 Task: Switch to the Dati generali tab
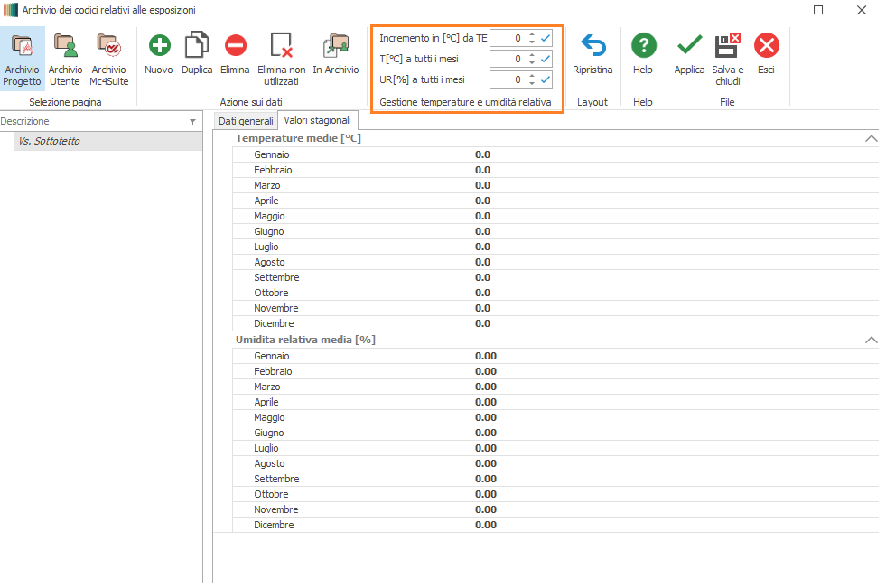click(246, 121)
